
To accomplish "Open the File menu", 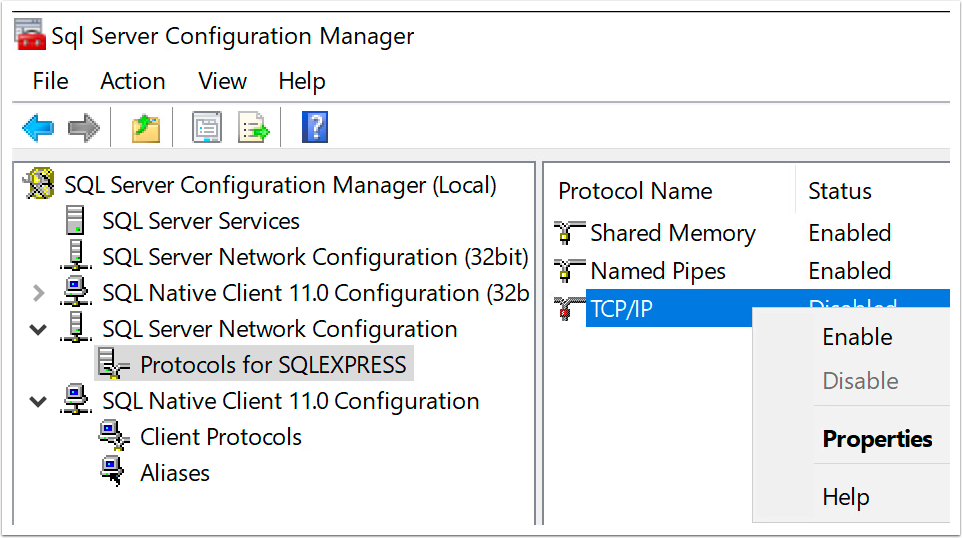I will click(50, 81).
